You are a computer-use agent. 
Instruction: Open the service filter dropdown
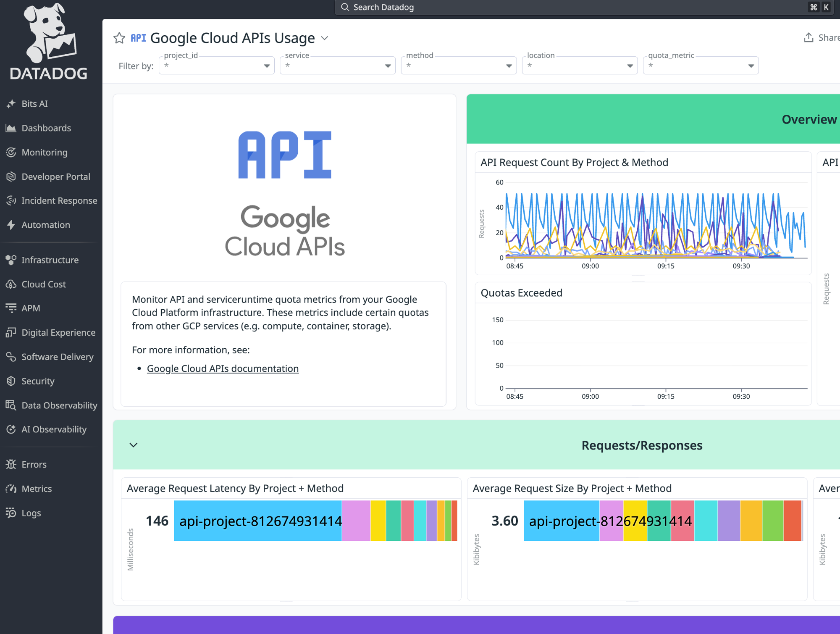[x=338, y=66]
